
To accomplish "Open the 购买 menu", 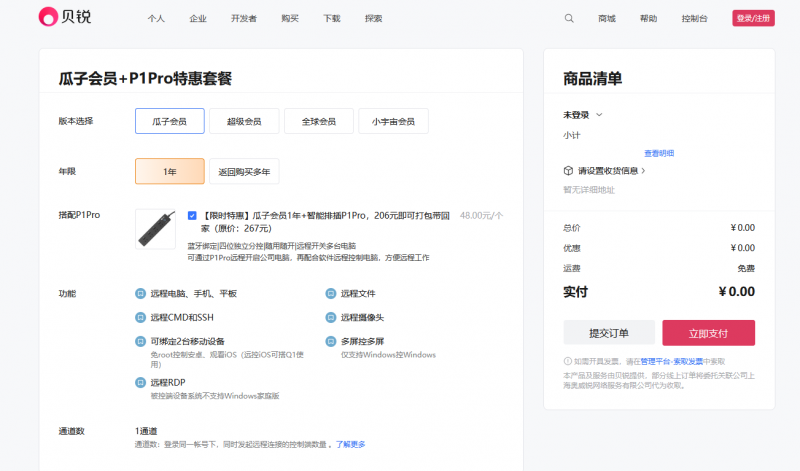I will click(290, 18).
